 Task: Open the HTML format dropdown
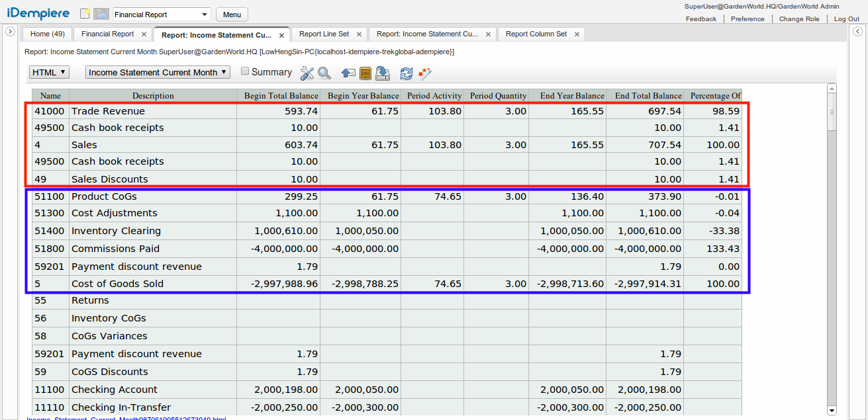tap(48, 71)
